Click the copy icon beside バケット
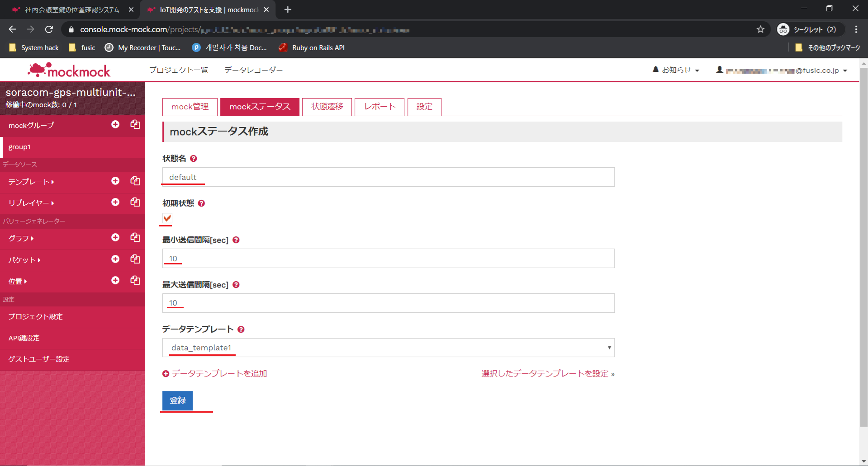 135,259
